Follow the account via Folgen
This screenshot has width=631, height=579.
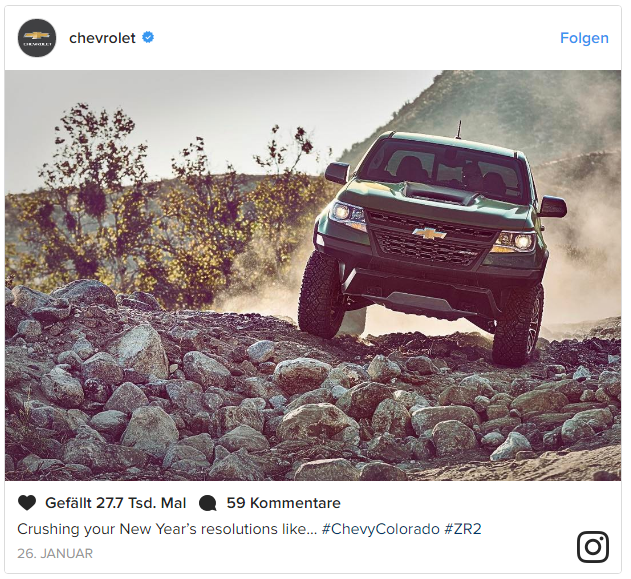pos(584,38)
